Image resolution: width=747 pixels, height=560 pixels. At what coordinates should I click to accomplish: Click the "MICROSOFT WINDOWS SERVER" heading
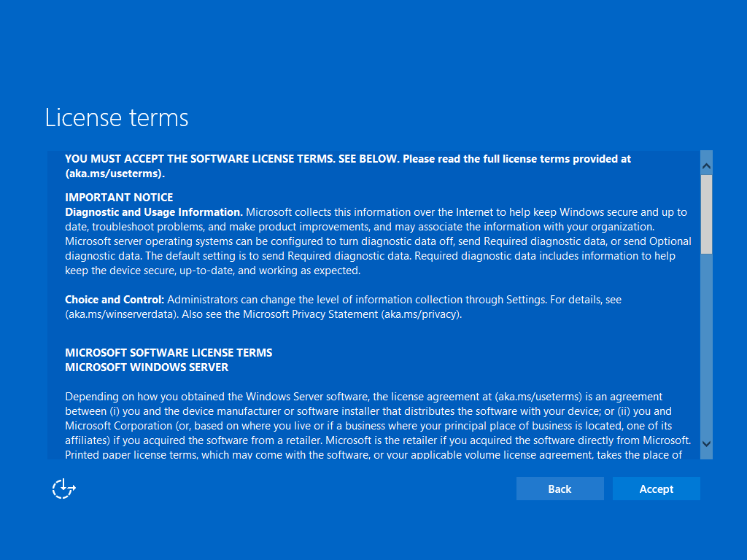coord(147,367)
